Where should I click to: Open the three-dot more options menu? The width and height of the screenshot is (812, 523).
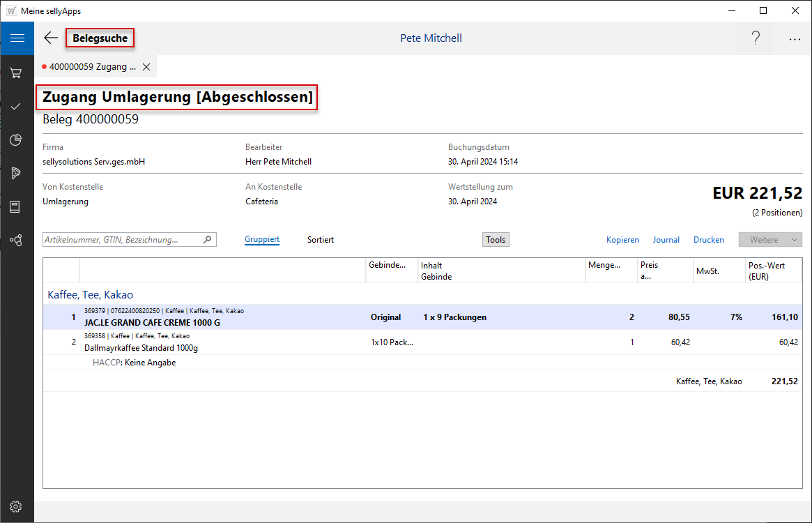[x=795, y=39]
